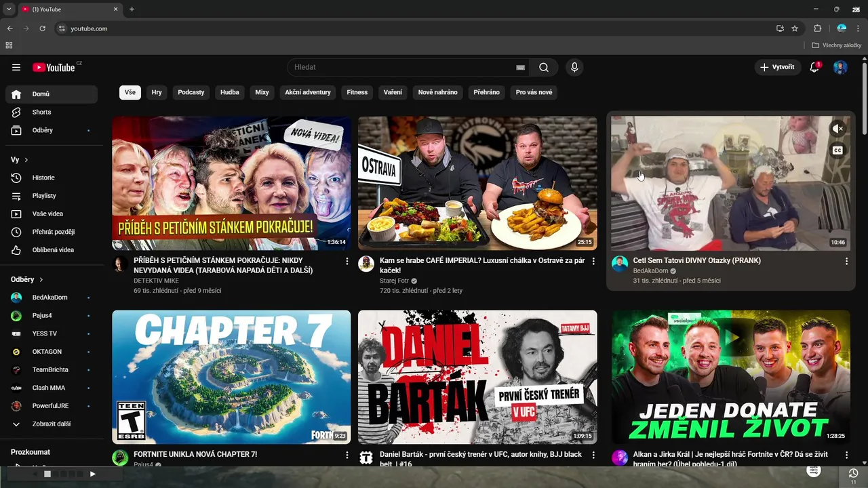Open more options for PŘÍBĚH S PETIČNÍM video
Image resolution: width=868 pixels, height=488 pixels.
[347, 261]
